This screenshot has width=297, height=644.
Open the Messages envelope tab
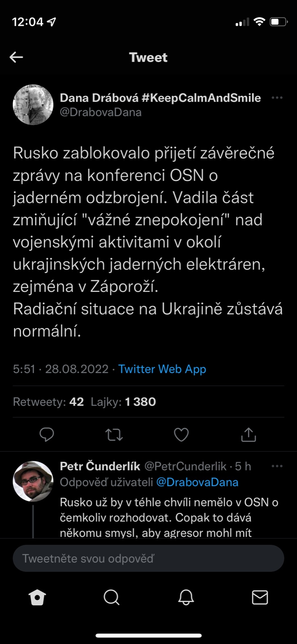click(260, 598)
